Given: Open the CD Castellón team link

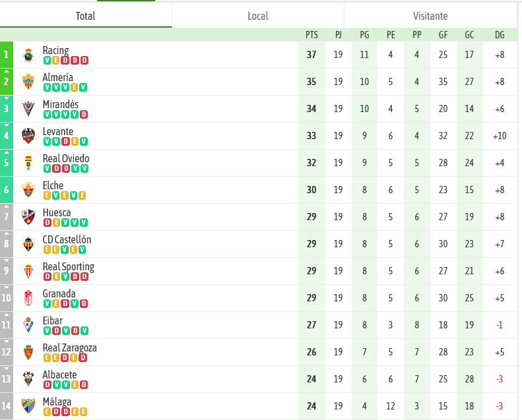Looking at the screenshot, I should pos(67,240).
